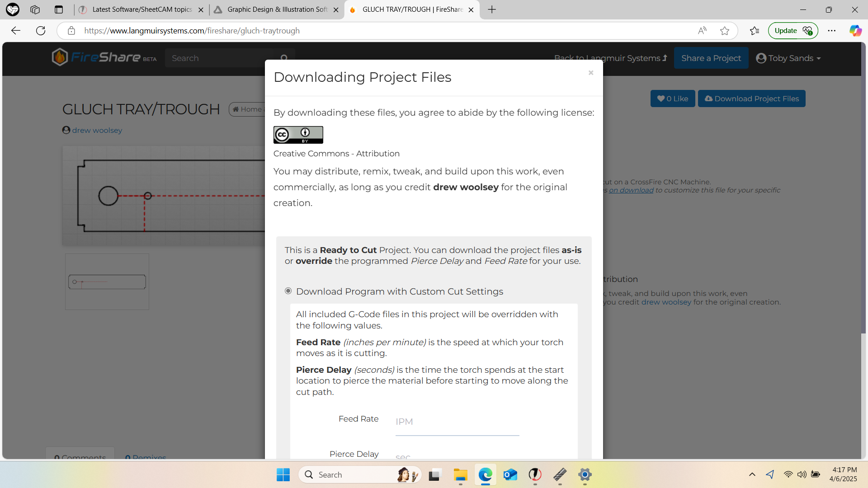The width and height of the screenshot is (868, 488).
Task: Open the battery status icon
Action: point(816,474)
